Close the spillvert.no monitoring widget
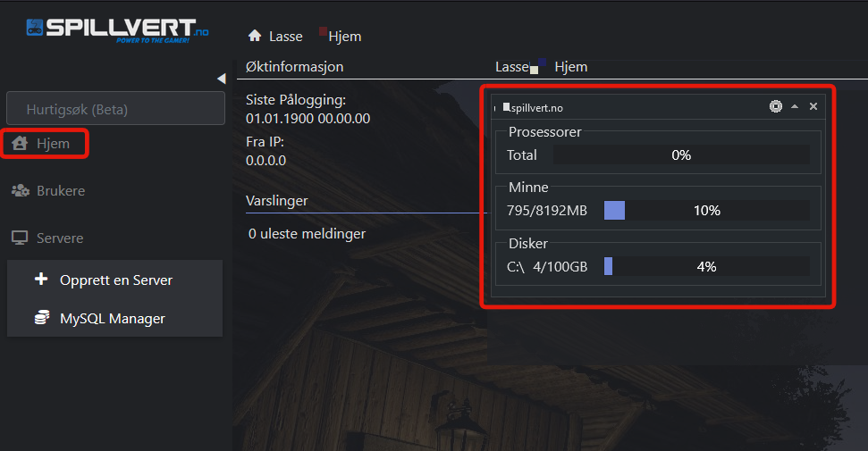The height and width of the screenshot is (451, 868). point(813,106)
